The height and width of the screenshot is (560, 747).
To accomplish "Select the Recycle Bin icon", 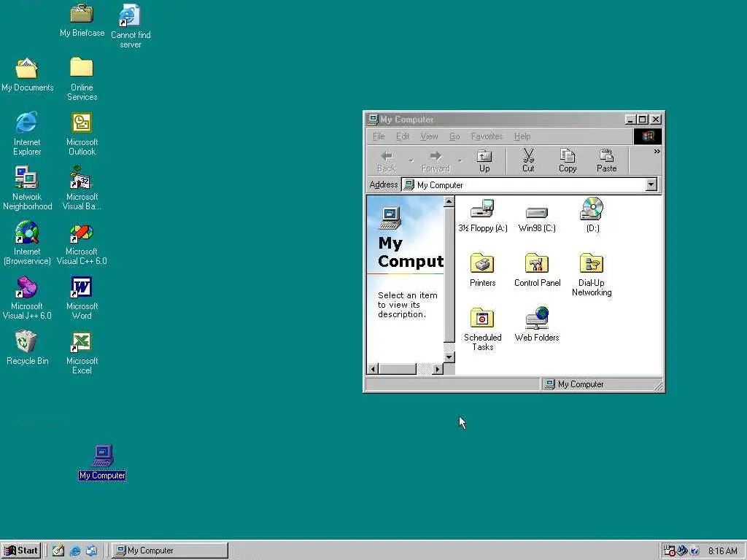I will click(x=27, y=348).
